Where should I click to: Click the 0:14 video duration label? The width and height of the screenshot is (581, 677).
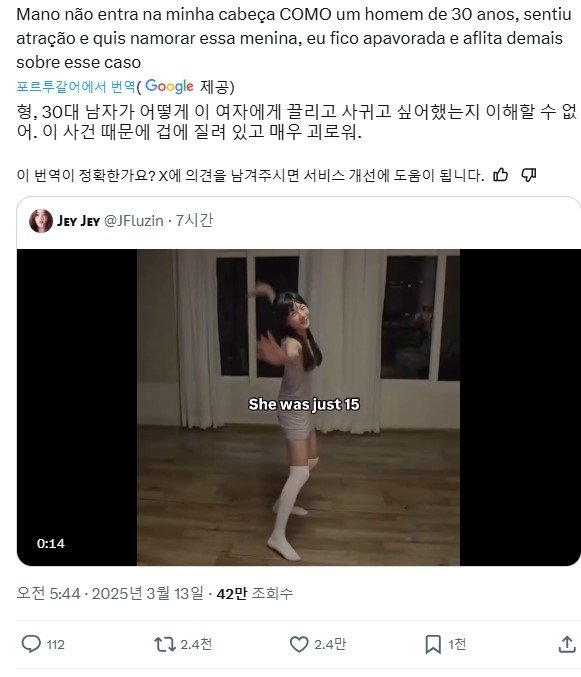pyautogui.click(x=51, y=543)
